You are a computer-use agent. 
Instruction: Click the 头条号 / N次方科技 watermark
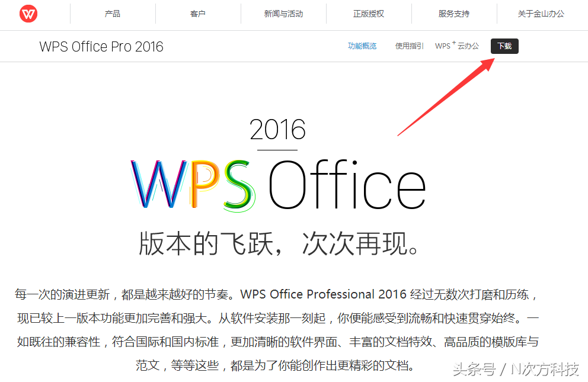pyautogui.click(x=516, y=370)
